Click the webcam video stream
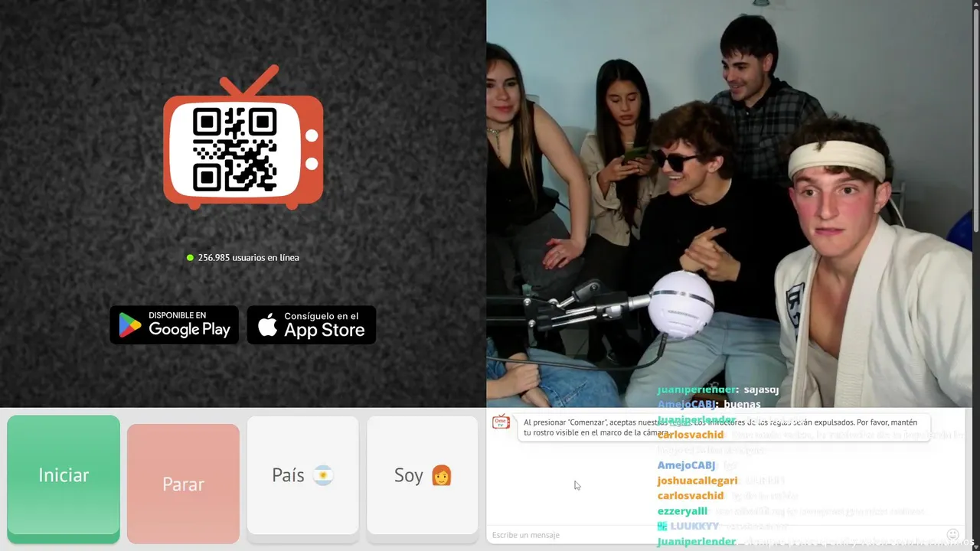The width and height of the screenshot is (980, 551). coord(729,203)
